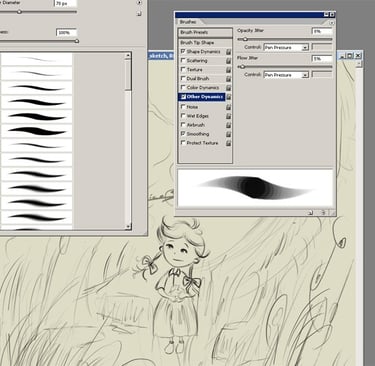Image resolution: width=375 pixels, height=366 pixels.
Task: Toggle the lock icon for Wet Edges
Action: point(228,116)
